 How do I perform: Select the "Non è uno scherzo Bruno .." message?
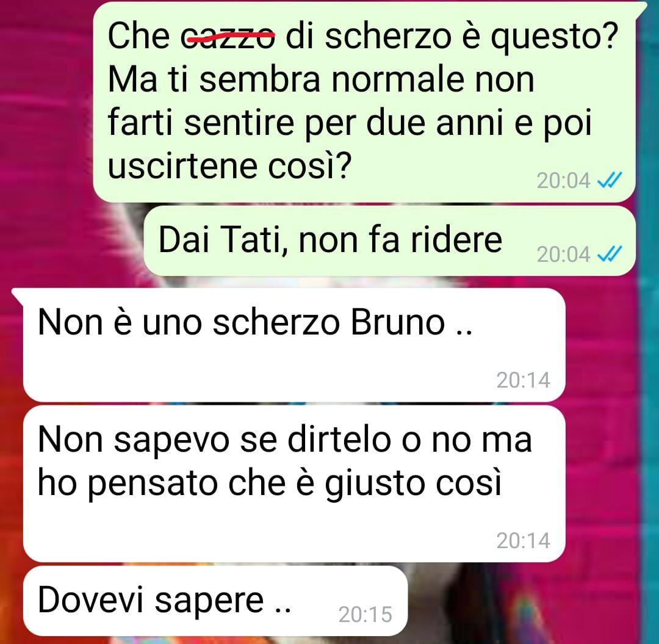(293, 345)
